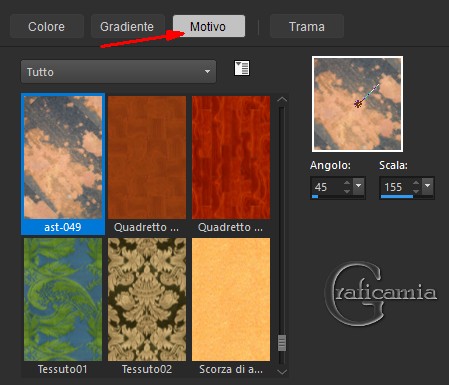
Task: Click the pattern list scroll-down arrow
Action: point(282,372)
